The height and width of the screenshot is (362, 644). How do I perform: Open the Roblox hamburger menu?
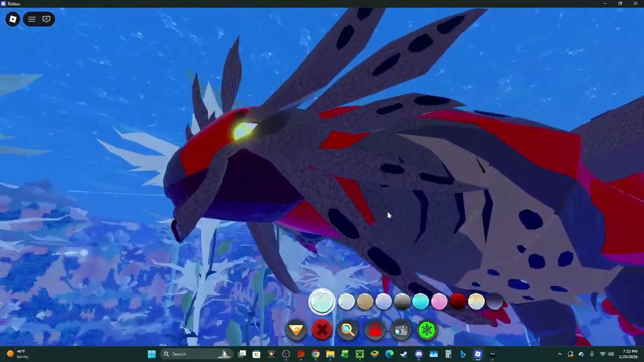click(32, 19)
